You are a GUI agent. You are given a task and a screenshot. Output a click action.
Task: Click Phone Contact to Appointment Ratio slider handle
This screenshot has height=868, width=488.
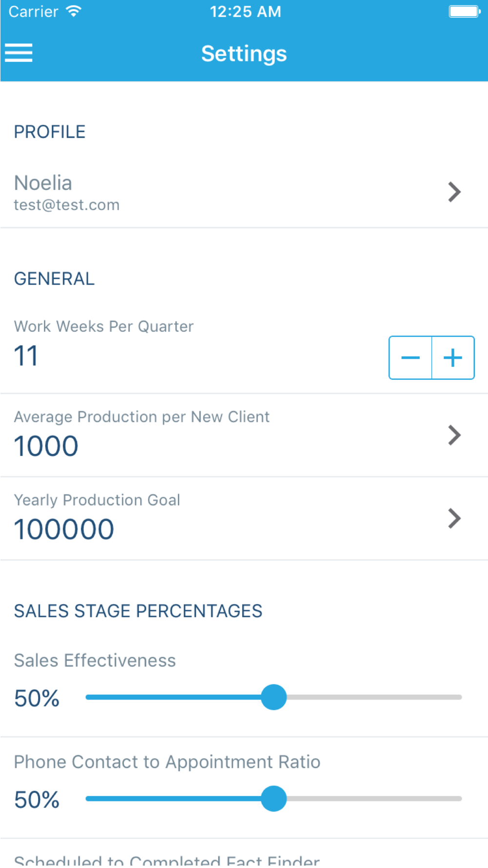274,799
